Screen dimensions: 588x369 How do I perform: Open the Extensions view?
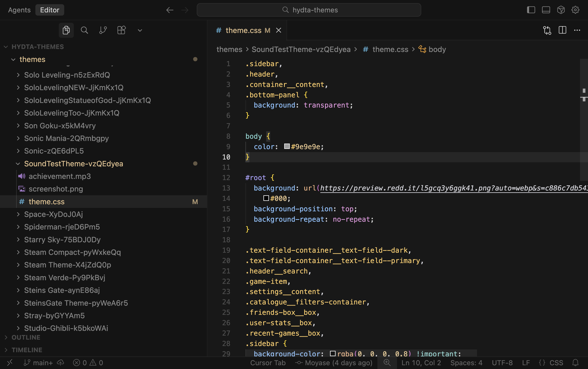coord(121,30)
